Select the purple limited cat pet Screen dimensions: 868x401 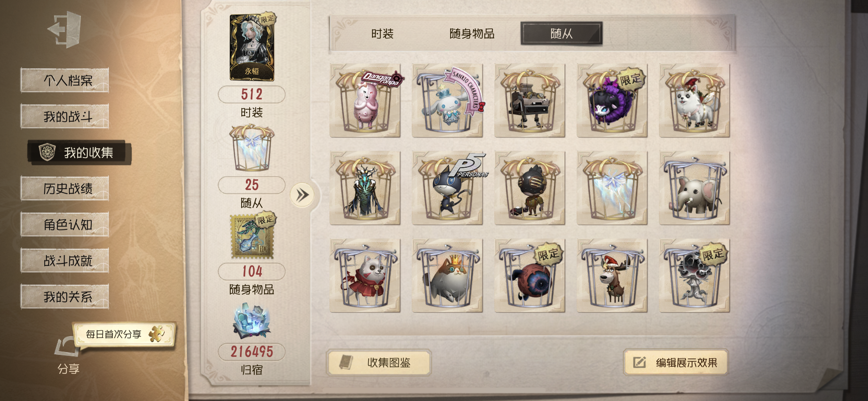[612, 100]
